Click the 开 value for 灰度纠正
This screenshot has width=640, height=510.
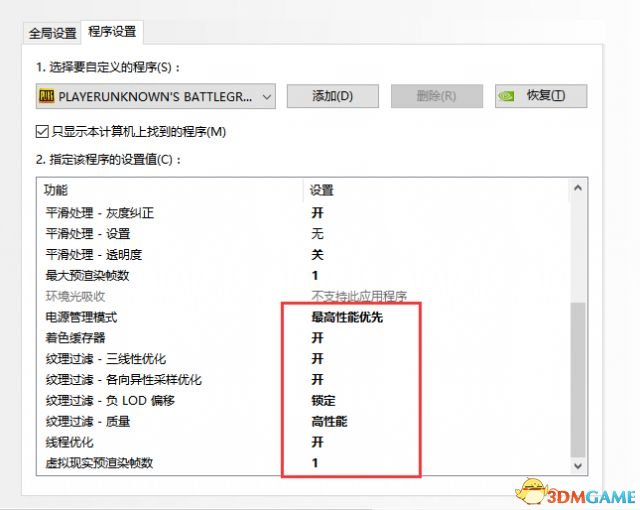tap(318, 213)
